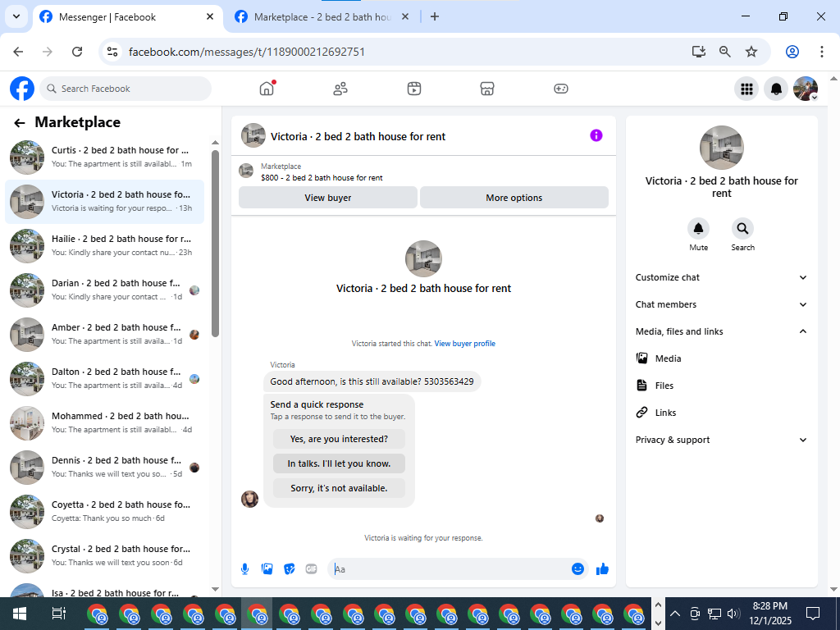Bookmark this page with star icon

point(751,52)
